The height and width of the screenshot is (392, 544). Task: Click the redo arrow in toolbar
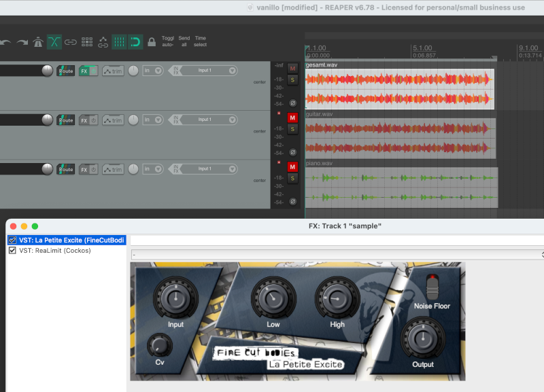(x=21, y=42)
